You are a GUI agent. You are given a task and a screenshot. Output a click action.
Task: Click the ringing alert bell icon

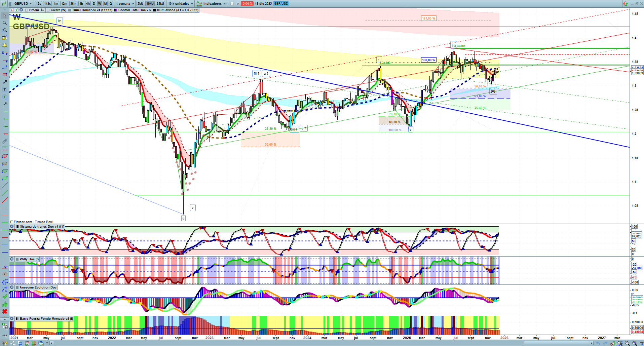coord(5,45)
